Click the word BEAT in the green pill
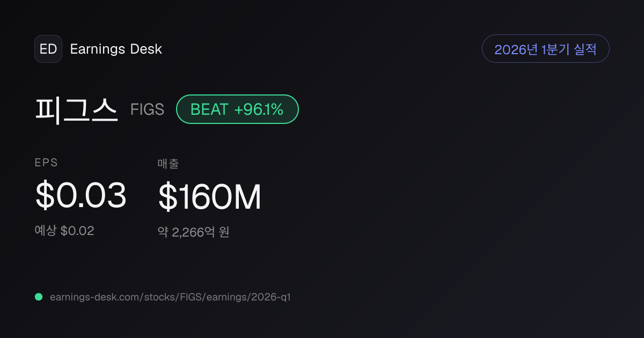644x338 pixels. coord(209,109)
